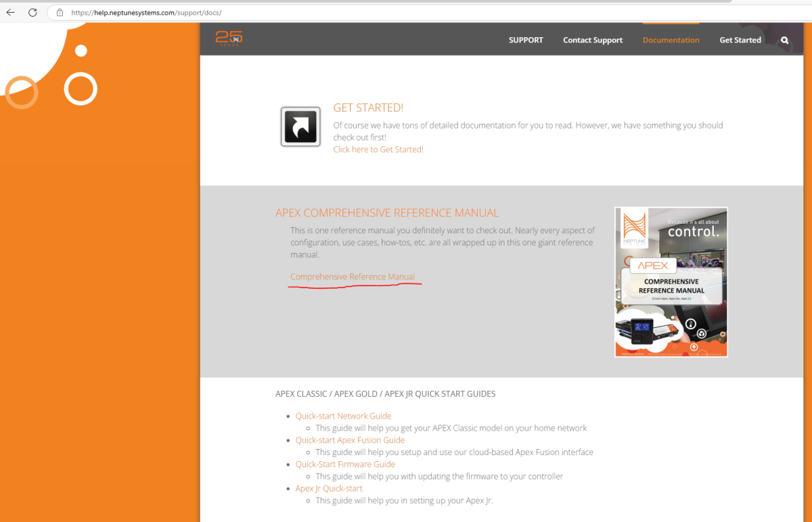Select the Documentation nav tab
The height and width of the screenshot is (522, 812).
point(671,40)
